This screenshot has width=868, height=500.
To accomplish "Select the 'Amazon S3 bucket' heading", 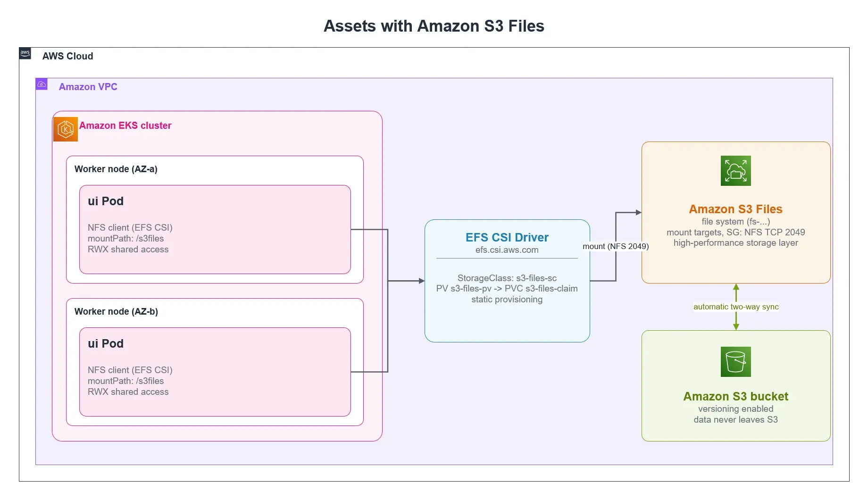I will pyautogui.click(x=736, y=396).
